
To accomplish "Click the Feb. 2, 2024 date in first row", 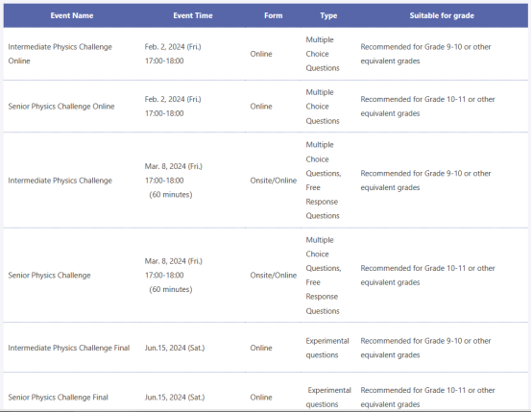I will point(173,47).
